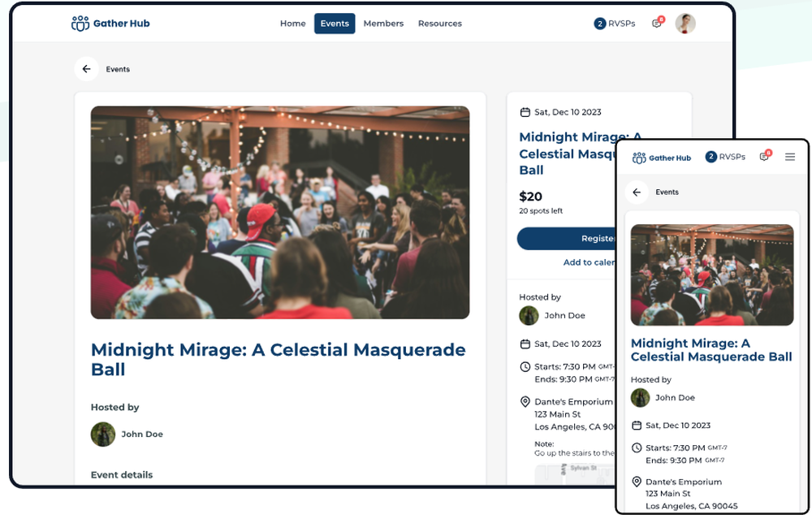Open RVSPs counter in mobile header

point(724,157)
